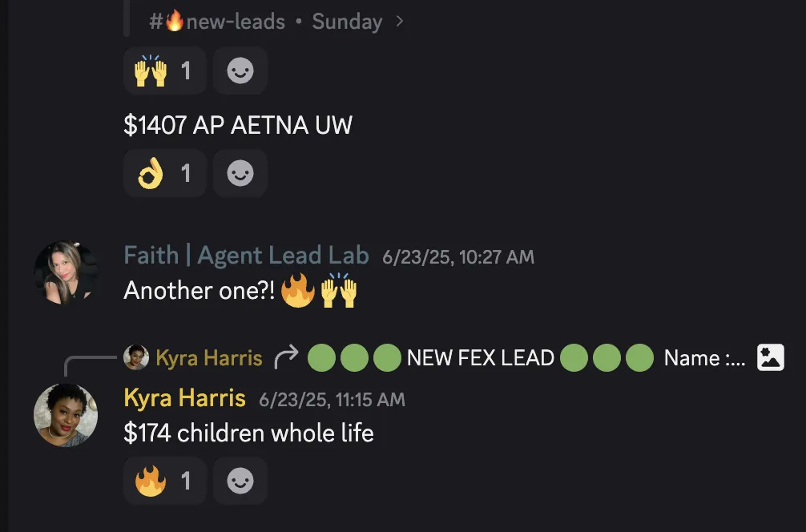Add reaction under children whole life message
806x532 pixels.
coord(240,481)
